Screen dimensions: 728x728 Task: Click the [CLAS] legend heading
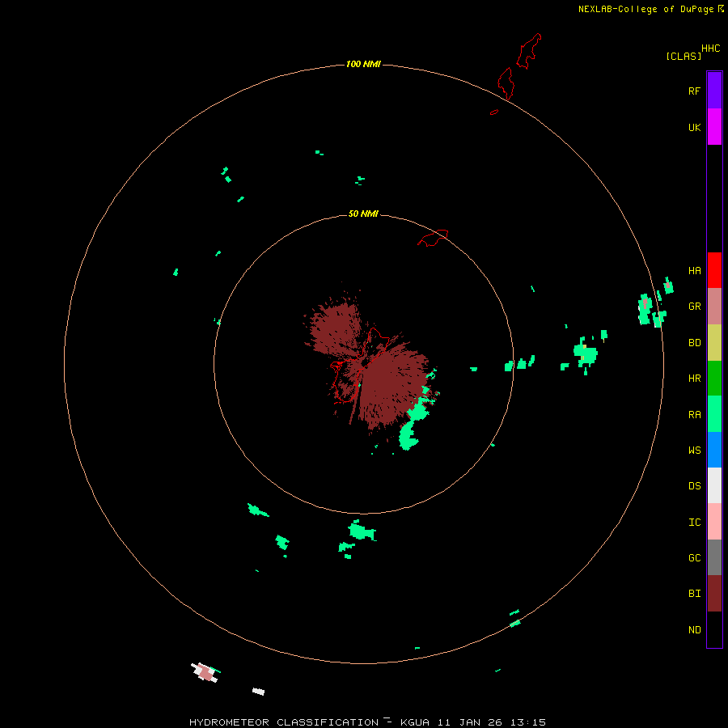[684, 56]
